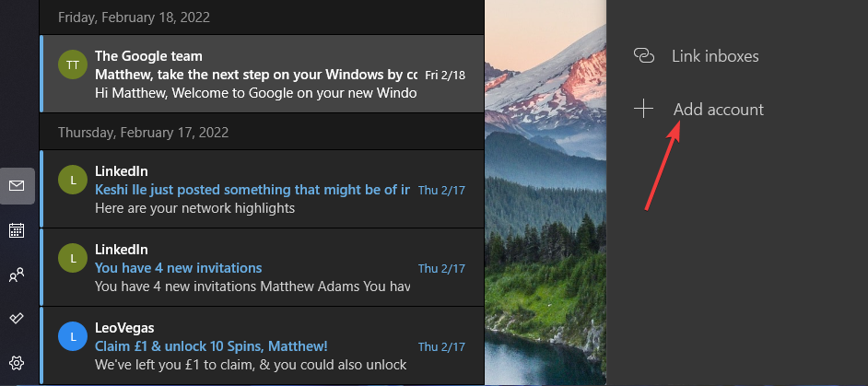Click the Thursday, February 17, 2022 date header
Viewport: 868px width, 386px height.
coord(143,132)
